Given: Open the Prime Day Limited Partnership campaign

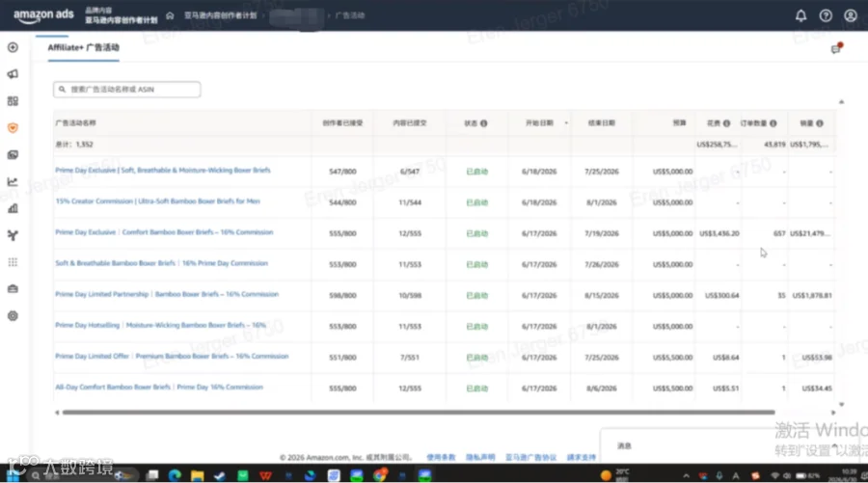Looking at the screenshot, I should tap(167, 294).
